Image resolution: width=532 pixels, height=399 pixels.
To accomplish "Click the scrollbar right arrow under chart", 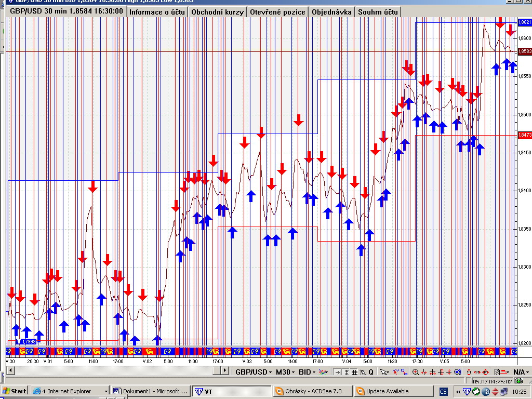I will pos(224,371).
